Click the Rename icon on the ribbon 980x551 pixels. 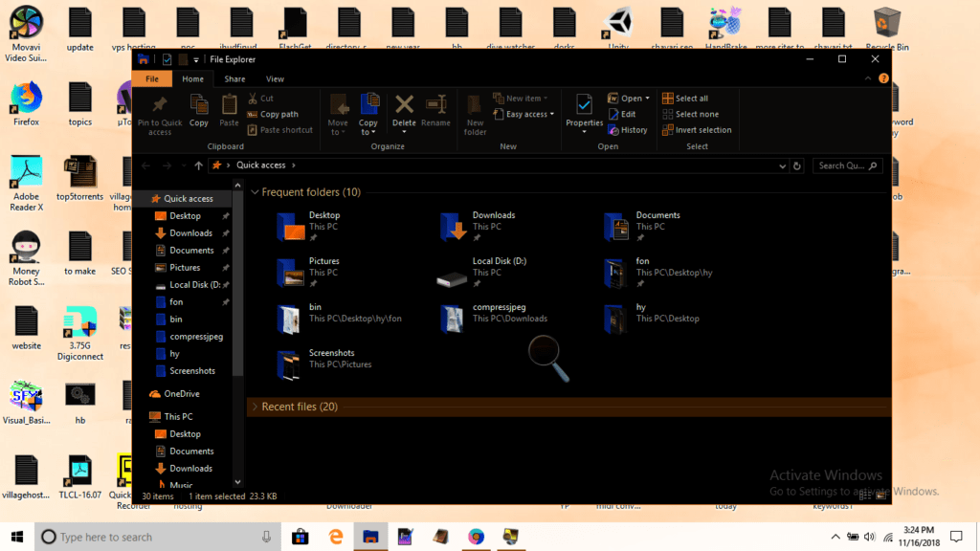click(437, 108)
